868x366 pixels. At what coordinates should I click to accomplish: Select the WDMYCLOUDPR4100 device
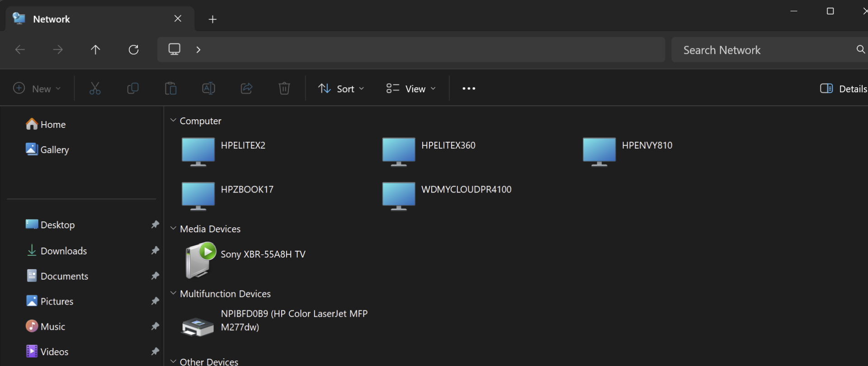447,196
